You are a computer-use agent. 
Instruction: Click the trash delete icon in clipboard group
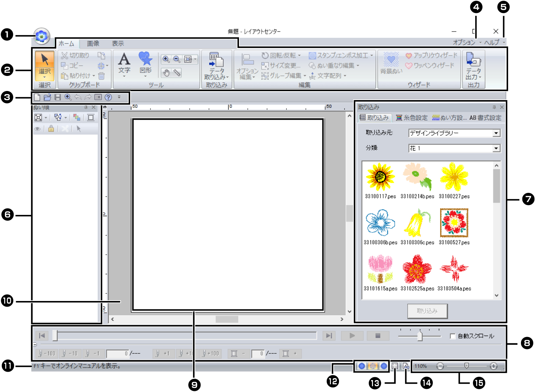(101, 76)
